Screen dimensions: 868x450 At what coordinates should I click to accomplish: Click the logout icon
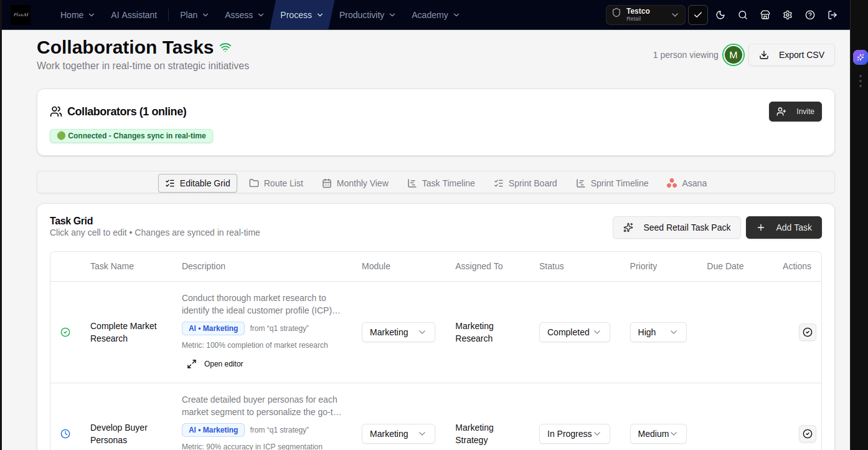(833, 15)
